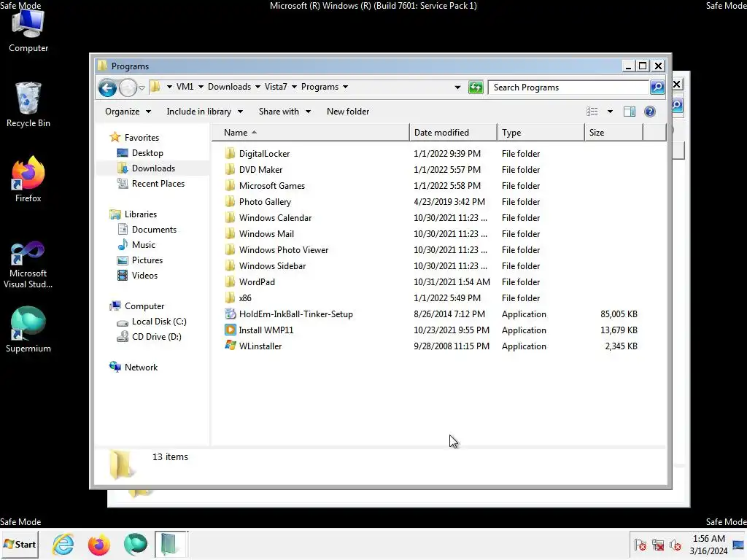747x560 pixels.
Task: Expand dropdown arrow after Vista7 in breadcrumb
Action: (x=294, y=87)
